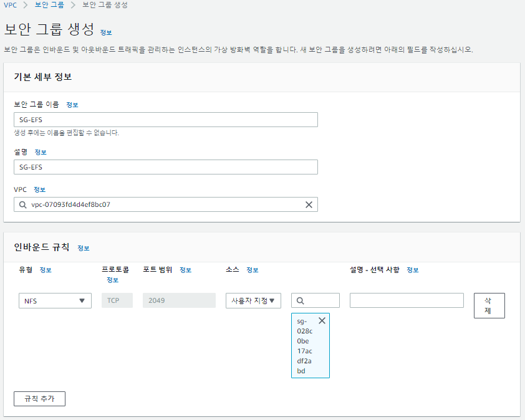Open 정보 link beside 보안 그룹 생성 title
The height and width of the screenshot is (420, 525).
point(106,32)
